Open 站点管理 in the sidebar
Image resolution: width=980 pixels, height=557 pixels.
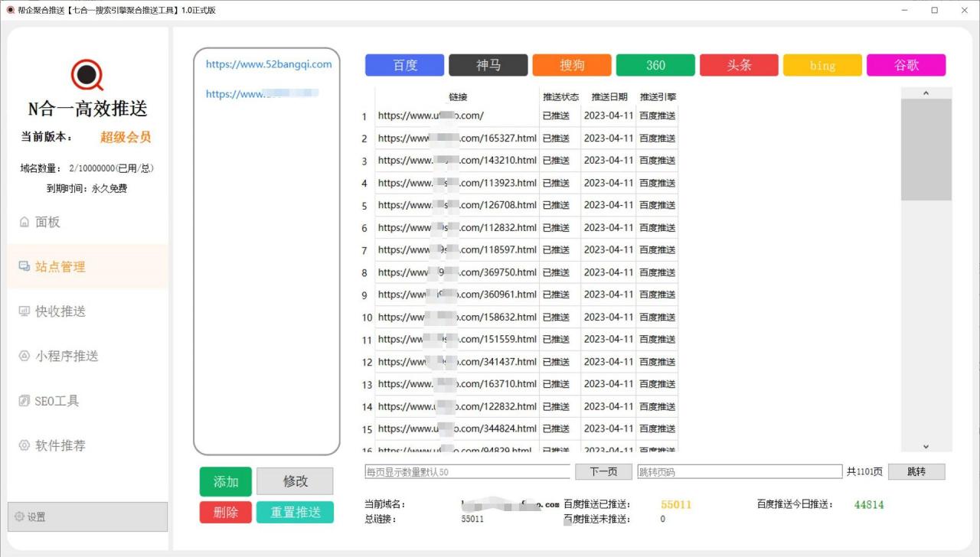click(87, 266)
